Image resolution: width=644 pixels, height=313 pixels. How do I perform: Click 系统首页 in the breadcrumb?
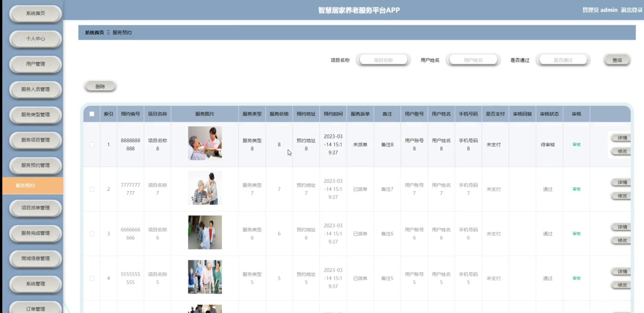(94, 33)
